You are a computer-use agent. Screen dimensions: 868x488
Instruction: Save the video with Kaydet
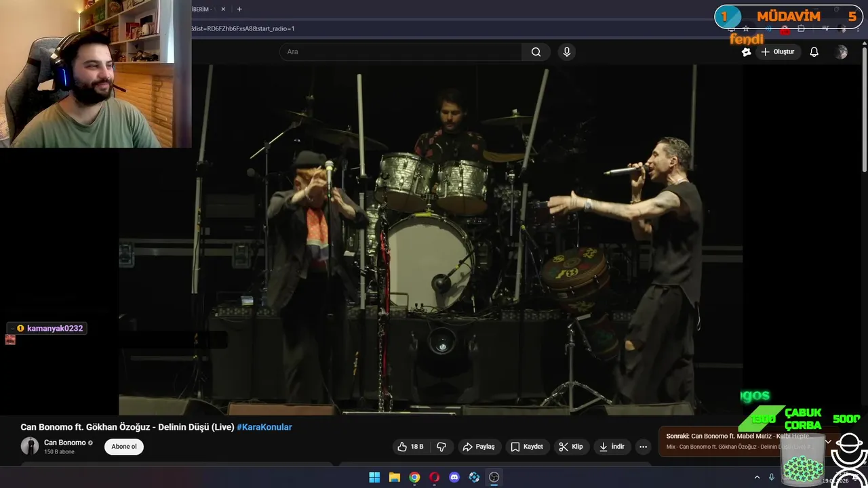click(527, 447)
